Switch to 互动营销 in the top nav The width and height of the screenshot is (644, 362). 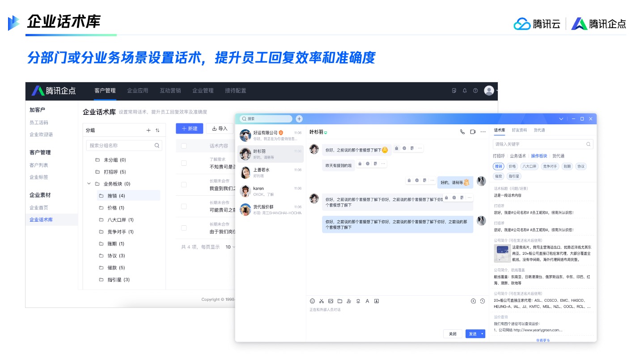tap(170, 91)
